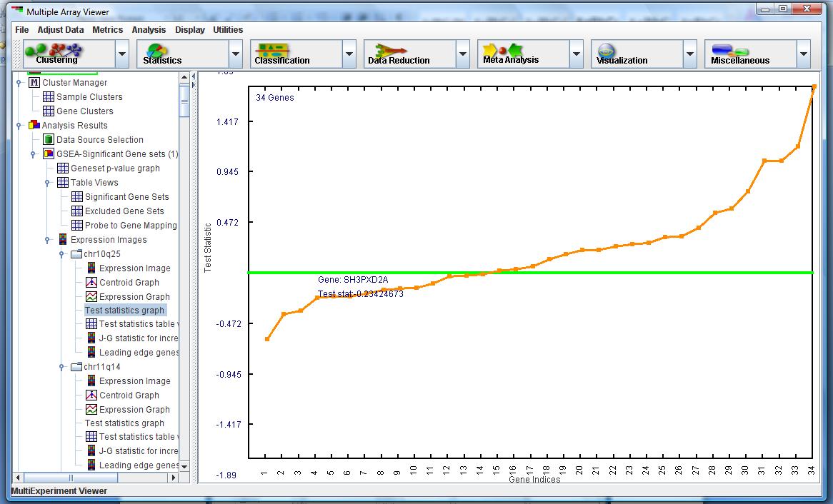Screen dimensions: 833x504
Task: Open the Utilities menu
Action: (228, 30)
